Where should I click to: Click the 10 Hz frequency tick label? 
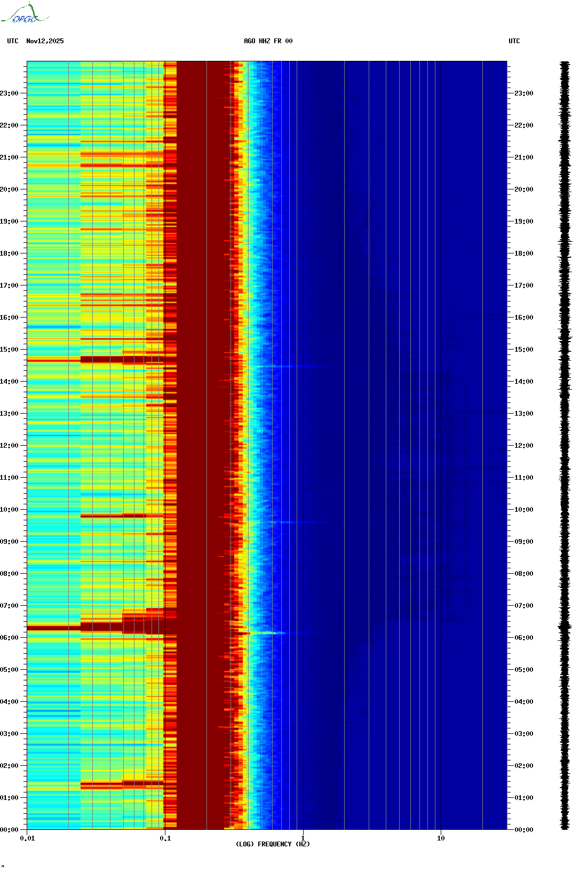pos(441,838)
